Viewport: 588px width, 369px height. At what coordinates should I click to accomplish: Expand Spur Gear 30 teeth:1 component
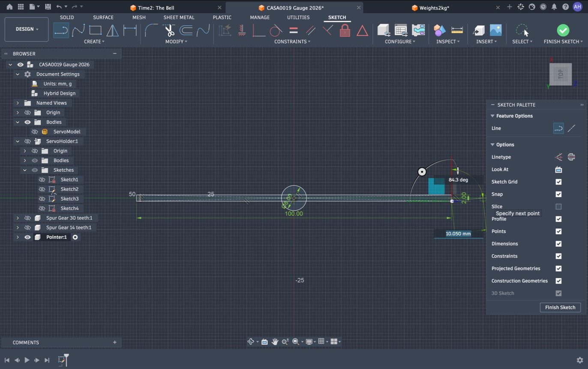coord(18,218)
